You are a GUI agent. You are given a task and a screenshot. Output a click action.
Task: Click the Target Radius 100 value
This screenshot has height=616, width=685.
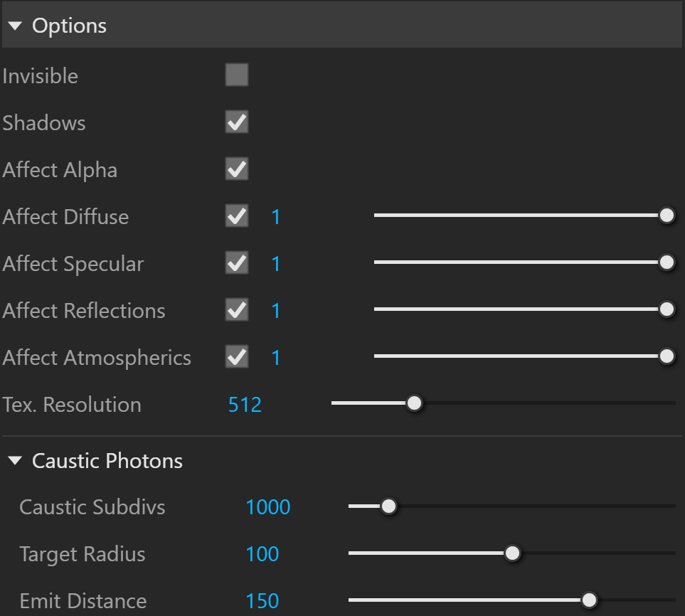(x=262, y=554)
